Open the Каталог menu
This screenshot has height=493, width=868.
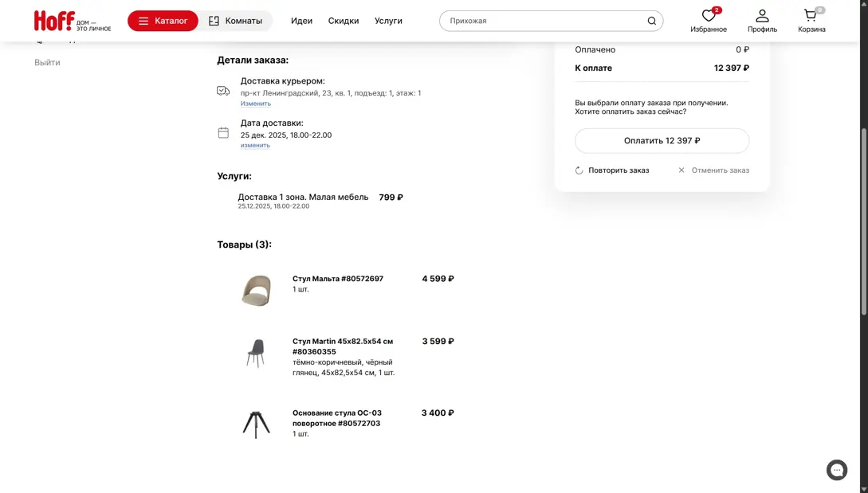[x=163, y=21]
